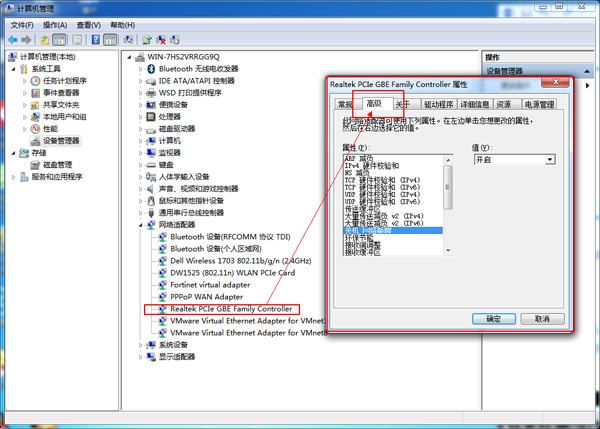Expand the IDE ATA/ATAPI 控制器 node
This screenshot has width=600, height=429.
[x=139, y=80]
